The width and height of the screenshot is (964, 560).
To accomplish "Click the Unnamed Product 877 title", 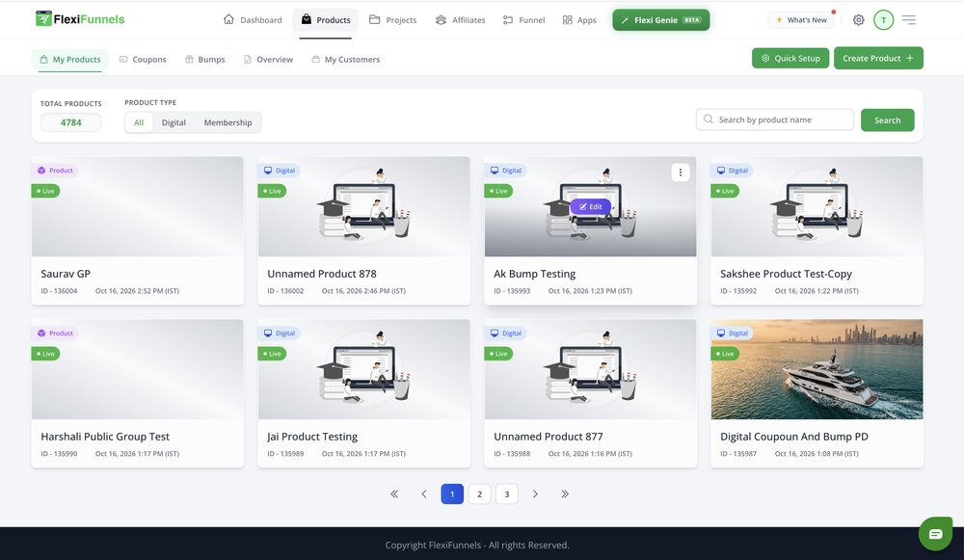I will pos(548,437).
